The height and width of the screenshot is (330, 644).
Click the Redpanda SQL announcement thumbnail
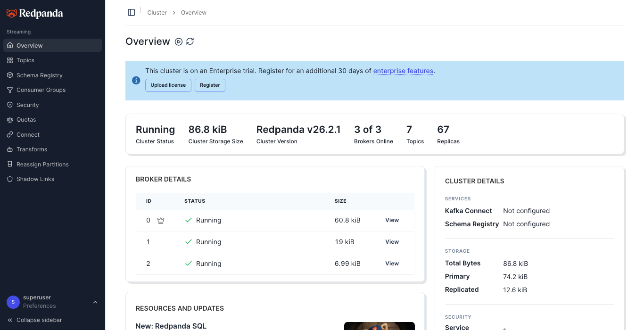380,326
